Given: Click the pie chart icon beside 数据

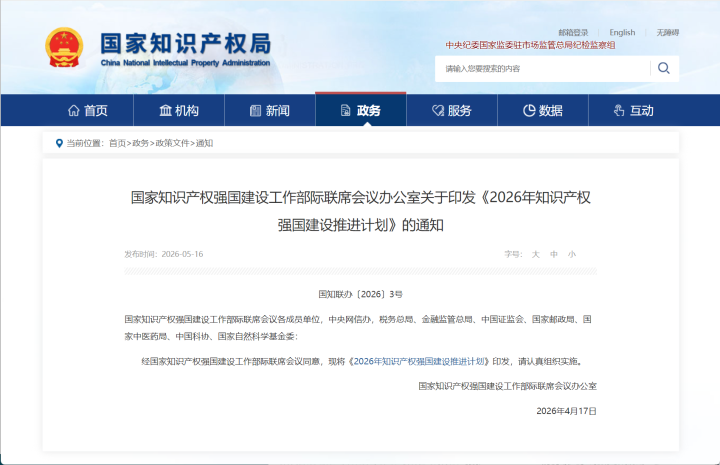Looking at the screenshot, I should coord(529,111).
